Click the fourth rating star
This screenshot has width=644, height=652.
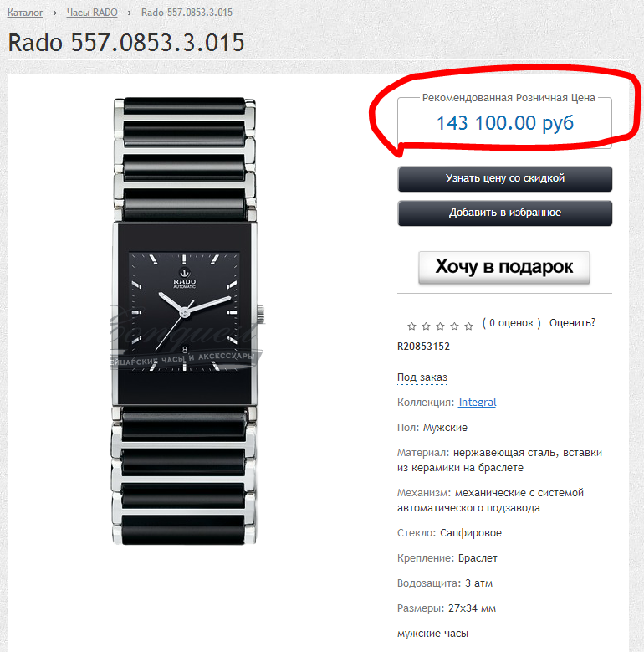(454, 326)
